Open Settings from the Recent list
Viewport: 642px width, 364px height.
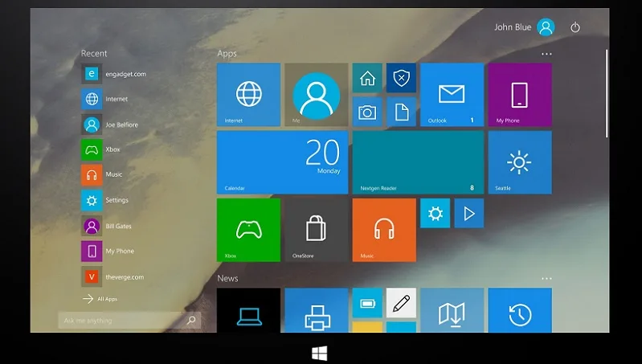click(x=104, y=200)
